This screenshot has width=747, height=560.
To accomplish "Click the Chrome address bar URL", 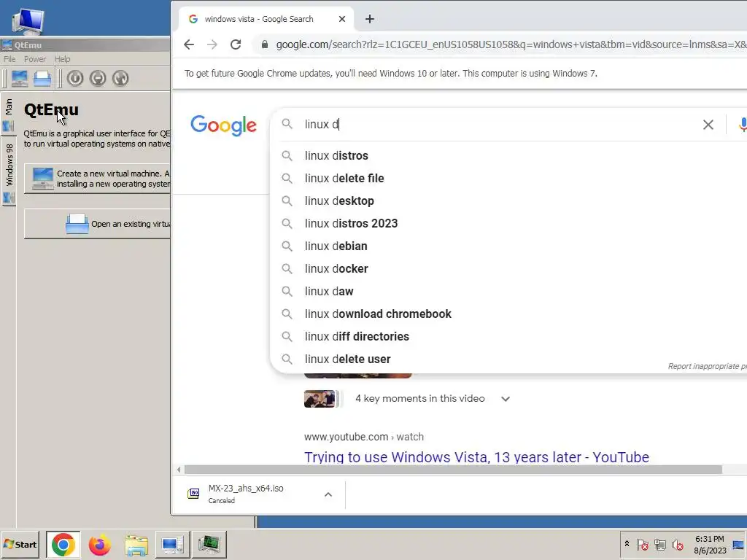I will 511,44.
